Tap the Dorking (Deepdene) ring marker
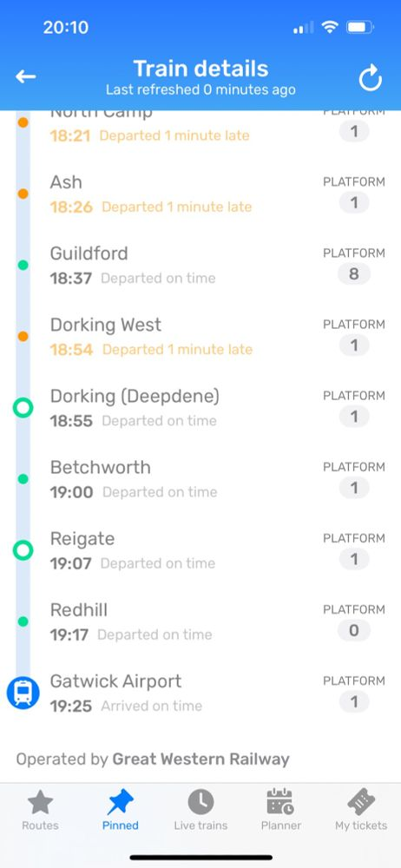401x868 pixels. click(x=23, y=408)
